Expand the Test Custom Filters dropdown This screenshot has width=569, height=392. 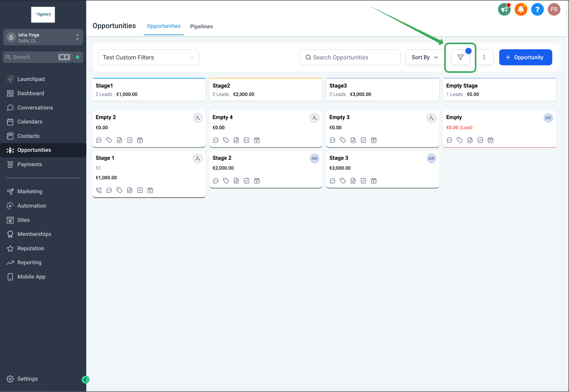point(148,57)
